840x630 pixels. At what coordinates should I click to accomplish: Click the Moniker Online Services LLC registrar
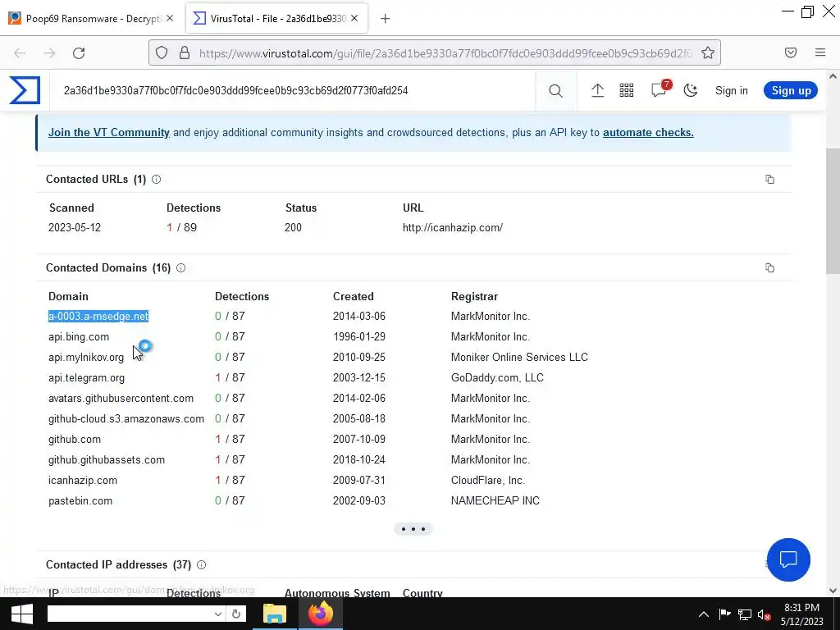tap(519, 358)
